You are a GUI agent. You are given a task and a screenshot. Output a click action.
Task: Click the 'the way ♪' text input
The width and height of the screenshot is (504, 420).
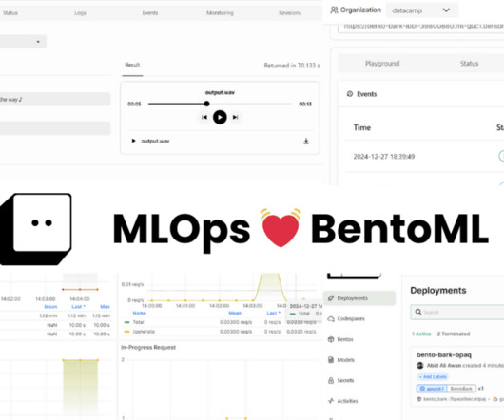click(x=55, y=99)
